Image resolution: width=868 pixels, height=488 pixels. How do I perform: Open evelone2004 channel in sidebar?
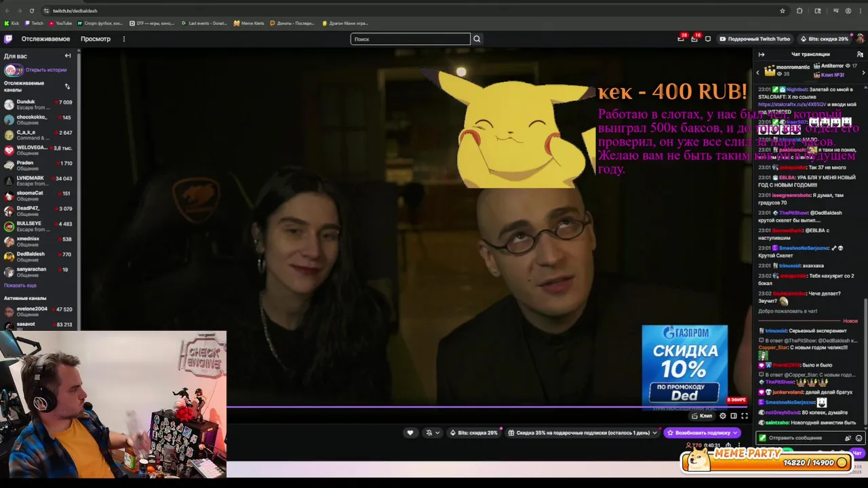click(38, 311)
